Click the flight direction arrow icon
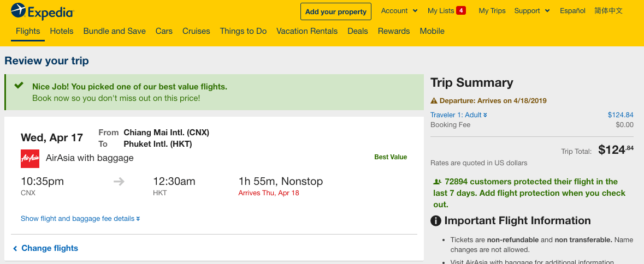Image resolution: width=644 pixels, height=264 pixels. click(x=119, y=182)
